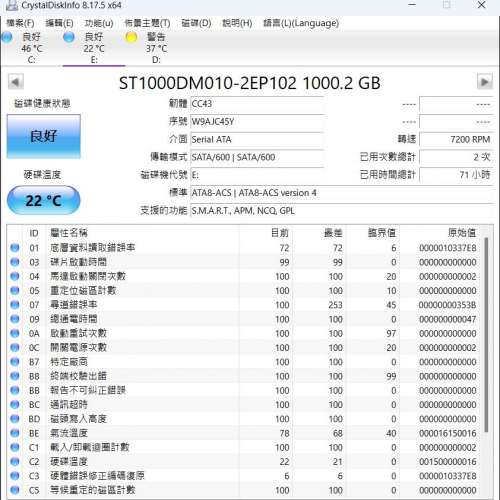
Task: Click the drive letter field E:
Action: click(257, 175)
